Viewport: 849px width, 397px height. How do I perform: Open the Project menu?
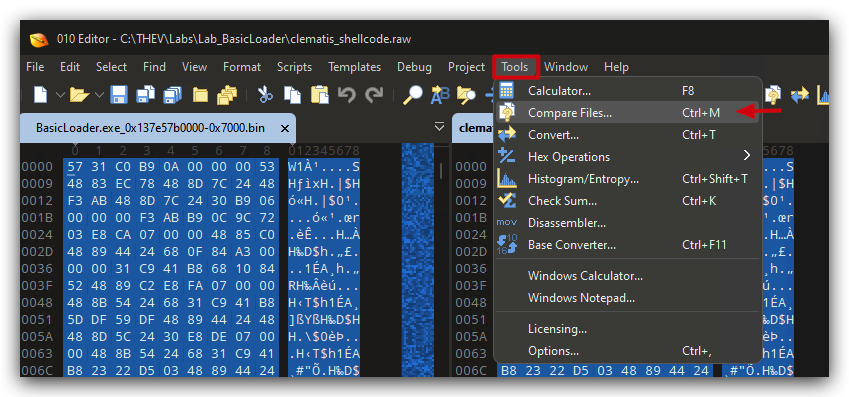point(466,67)
